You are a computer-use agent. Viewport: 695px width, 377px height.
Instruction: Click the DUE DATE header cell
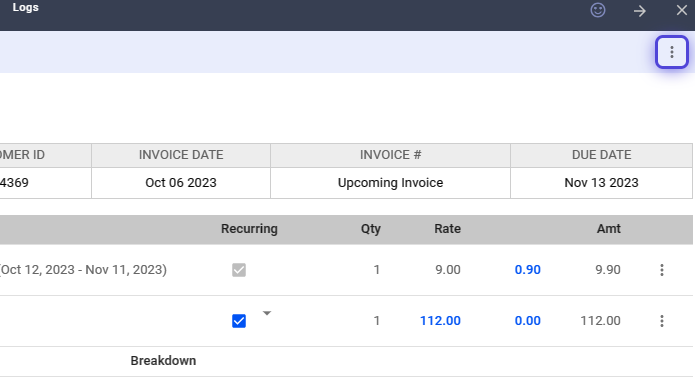(x=601, y=155)
